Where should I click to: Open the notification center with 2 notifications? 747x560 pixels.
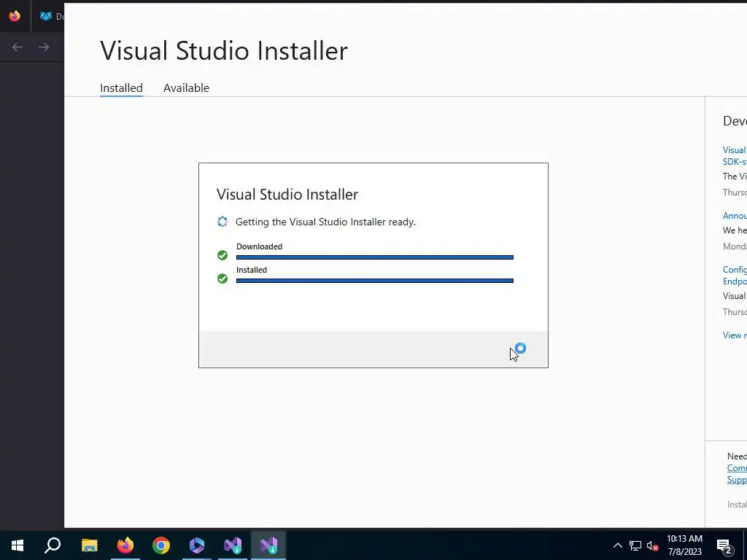coord(724,546)
